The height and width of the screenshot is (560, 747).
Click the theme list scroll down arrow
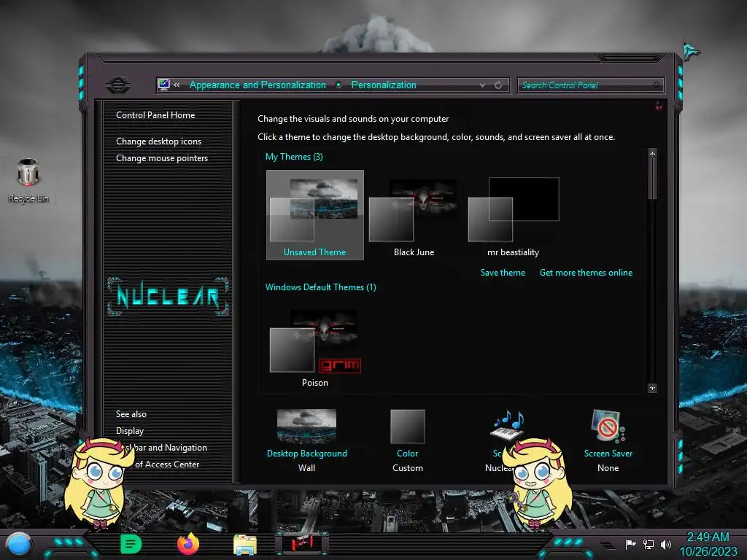652,388
